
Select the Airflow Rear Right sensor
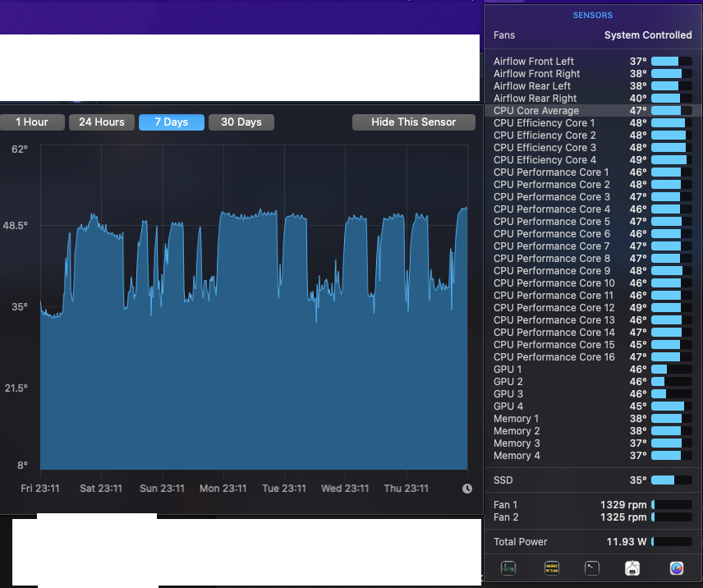click(x=593, y=99)
